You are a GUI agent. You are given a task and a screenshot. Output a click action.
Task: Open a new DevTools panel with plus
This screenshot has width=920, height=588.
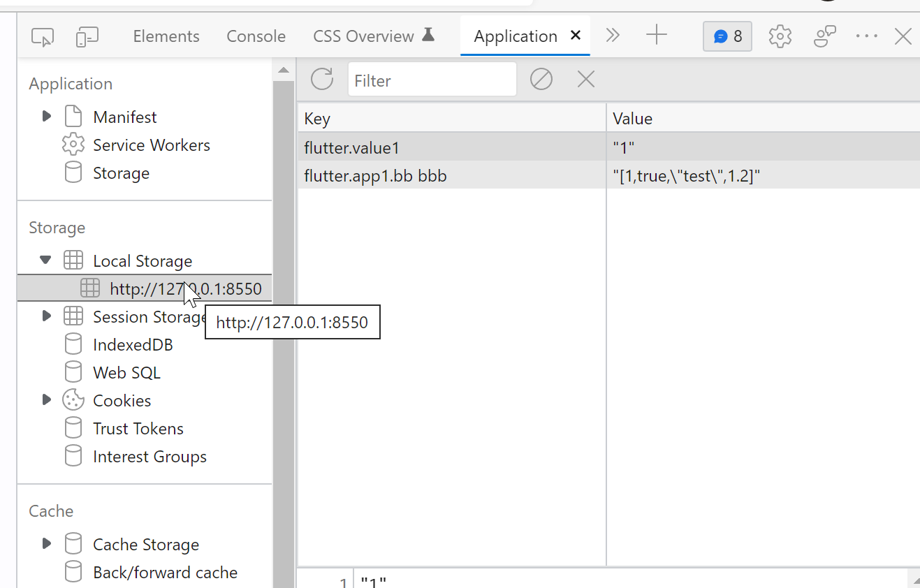pyautogui.click(x=656, y=36)
